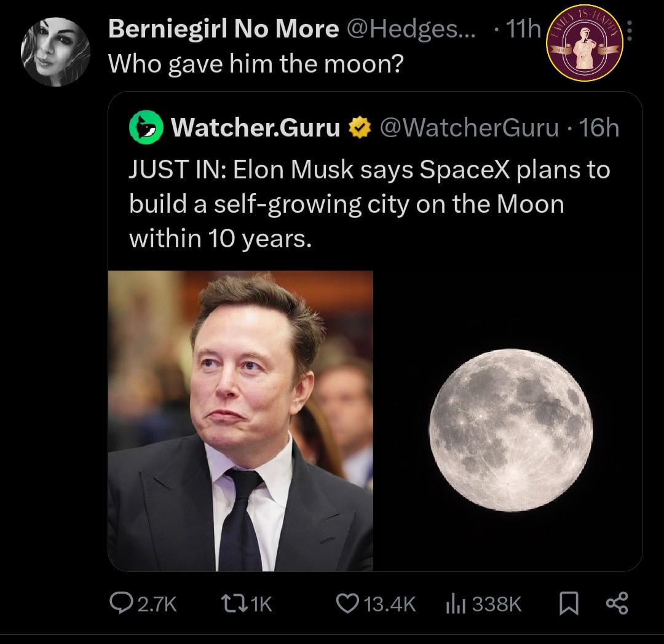Open Berniegirl No More profile picture
The image size is (664, 644).
tap(55, 52)
